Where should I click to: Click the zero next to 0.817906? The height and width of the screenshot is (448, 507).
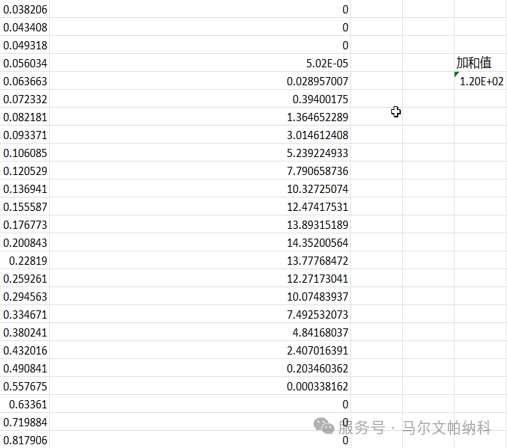[345, 441]
